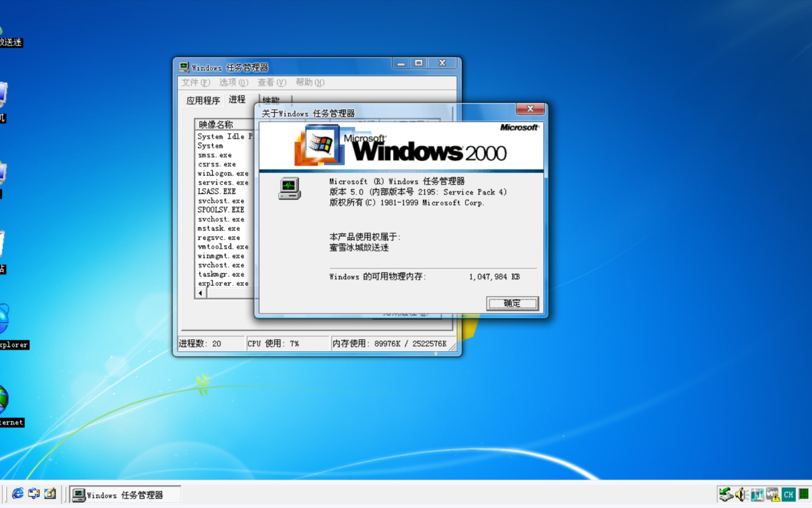This screenshot has height=508, width=812.
Task: Switch to the 应用程序 tab
Action: 203,100
